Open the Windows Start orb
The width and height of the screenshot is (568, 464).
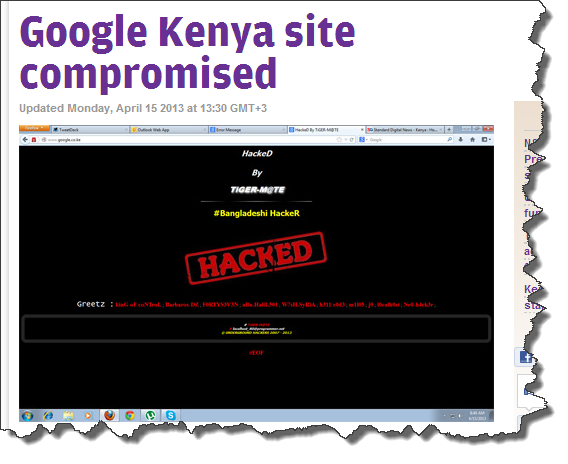pyautogui.click(x=28, y=415)
